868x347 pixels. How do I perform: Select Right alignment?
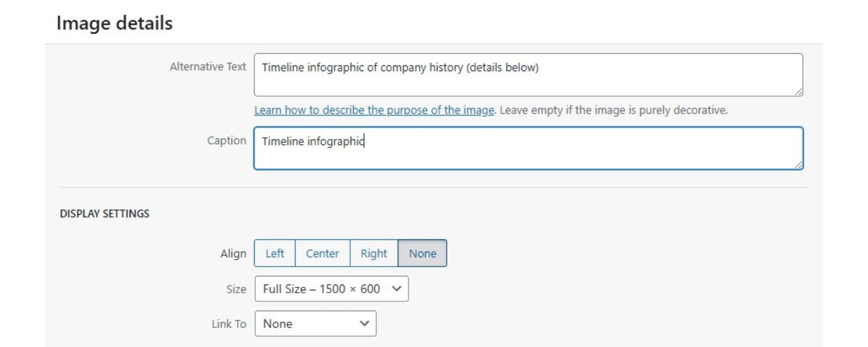[374, 253]
